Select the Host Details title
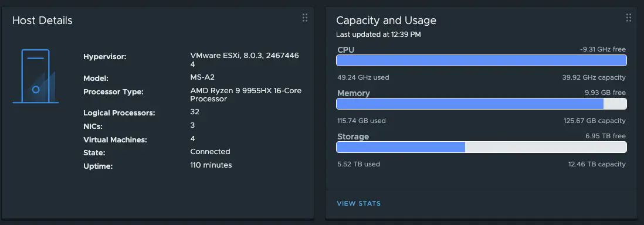 pos(42,21)
